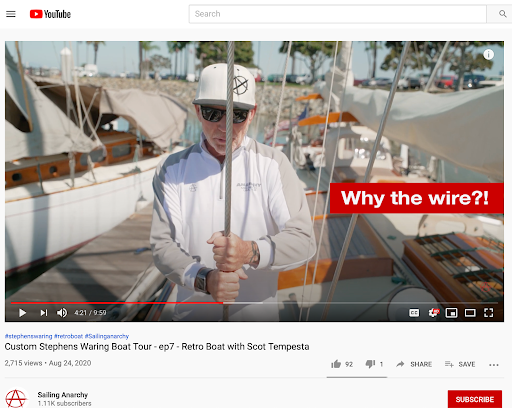Go to YouTube home via logo
Viewport: 512px width, 408px height.
pyautogui.click(x=50, y=14)
